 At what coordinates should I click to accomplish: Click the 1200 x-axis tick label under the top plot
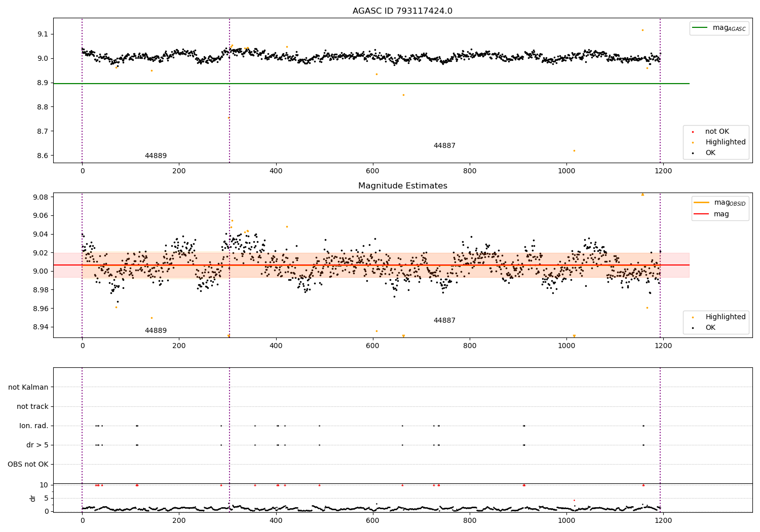click(663, 171)
